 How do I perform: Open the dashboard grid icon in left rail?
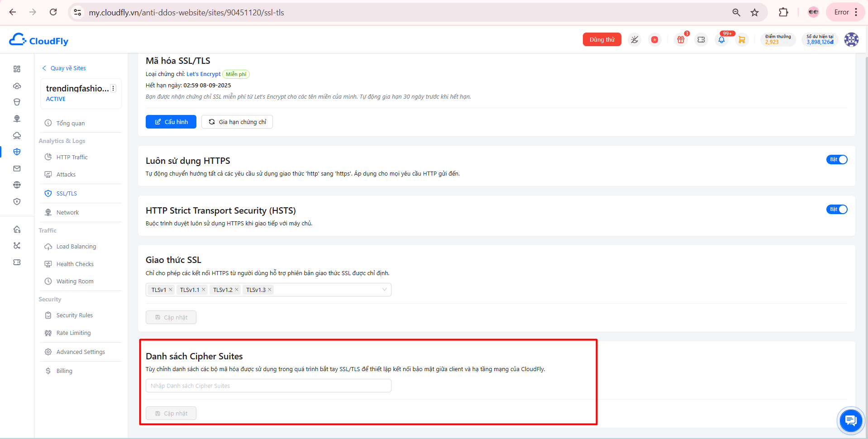click(x=17, y=69)
